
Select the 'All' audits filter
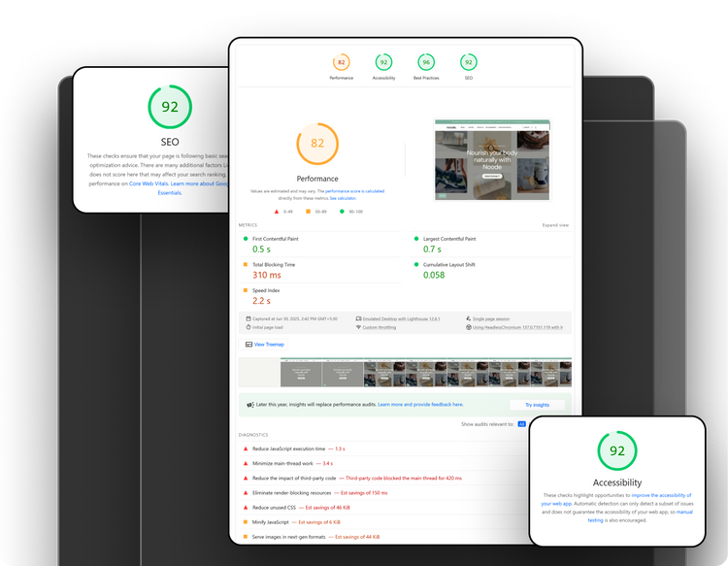(x=521, y=424)
